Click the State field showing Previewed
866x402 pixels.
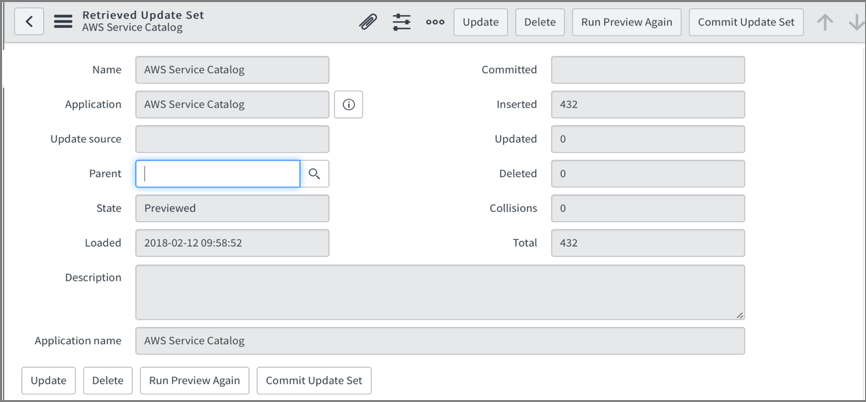pyautogui.click(x=232, y=208)
